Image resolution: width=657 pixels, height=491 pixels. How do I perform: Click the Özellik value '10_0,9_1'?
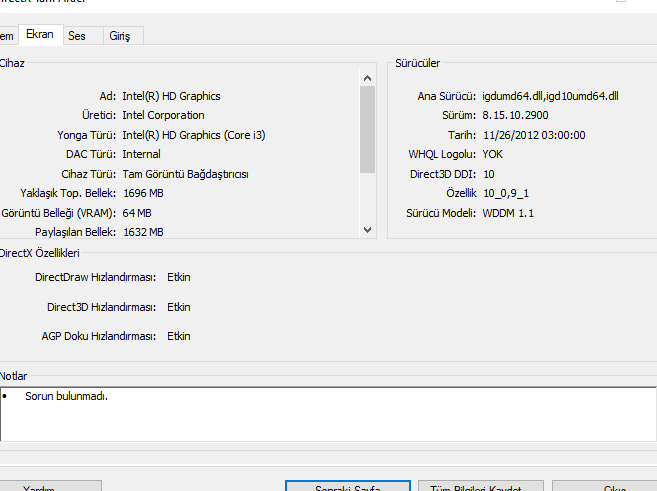pos(506,193)
